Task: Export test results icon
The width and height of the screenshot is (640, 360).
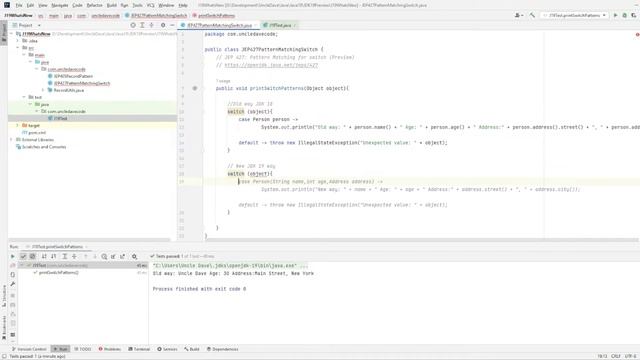Action: pyautogui.click(x=122, y=256)
